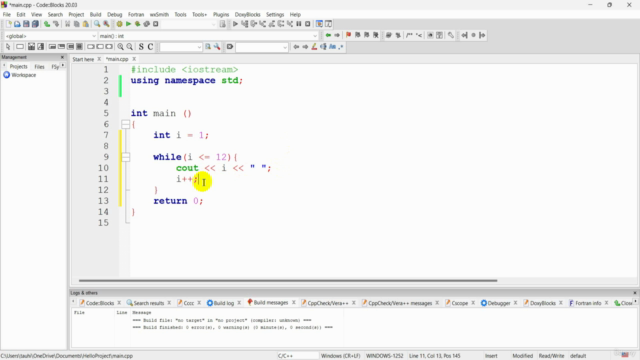Open the build target dropdown
640x360 pixels.
[x=188, y=24]
